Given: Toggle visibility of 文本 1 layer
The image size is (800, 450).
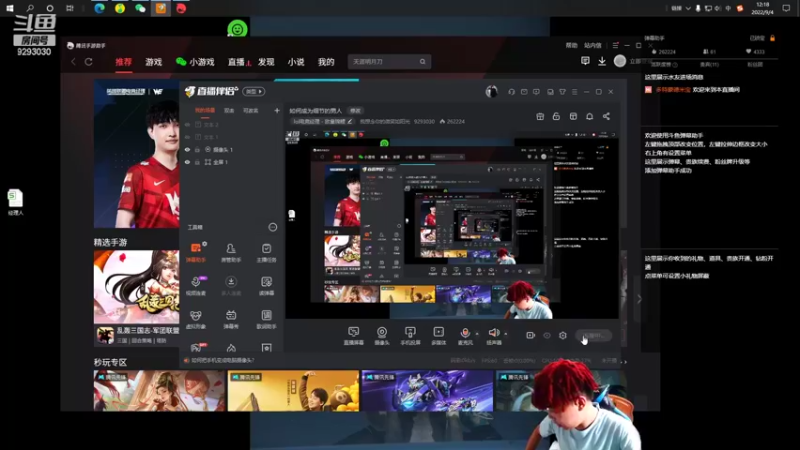Looking at the screenshot, I should (187, 137).
